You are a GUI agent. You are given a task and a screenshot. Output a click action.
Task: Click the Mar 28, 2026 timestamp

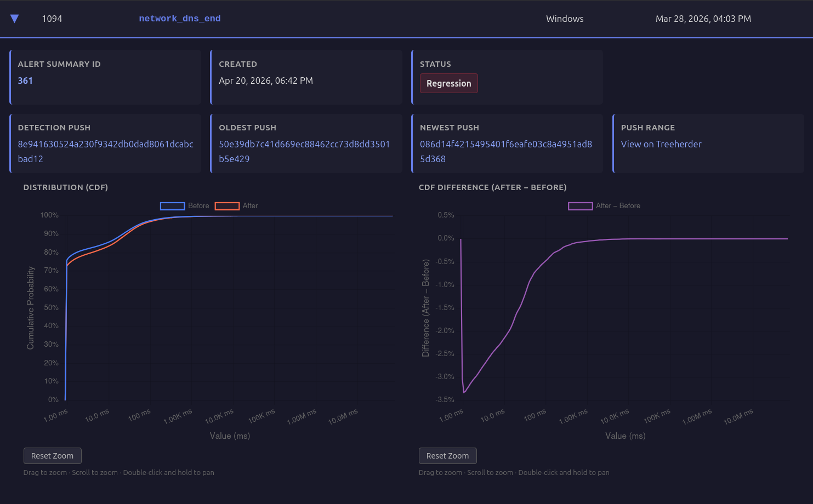(703, 19)
